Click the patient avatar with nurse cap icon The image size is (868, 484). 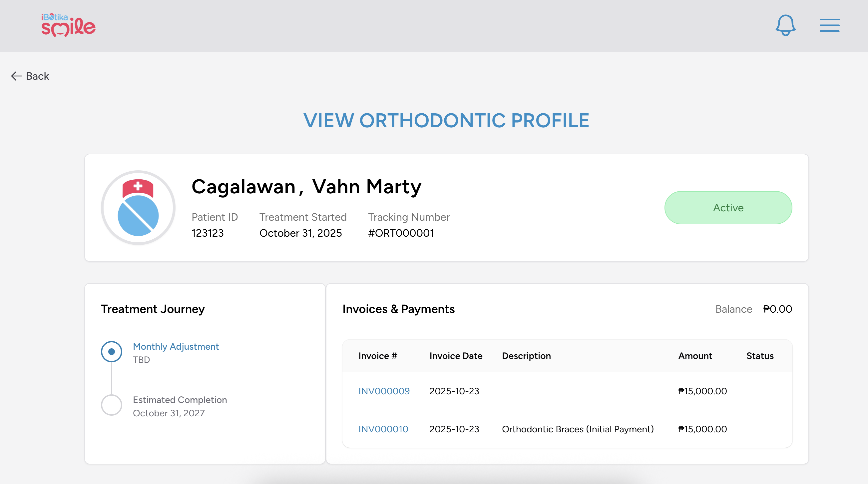click(x=138, y=208)
